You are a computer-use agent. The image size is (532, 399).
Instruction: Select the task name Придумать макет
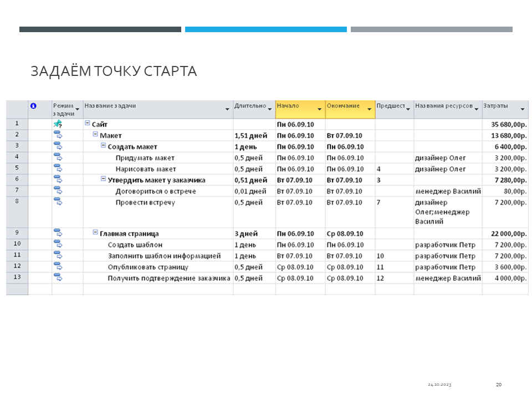[x=145, y=158]
